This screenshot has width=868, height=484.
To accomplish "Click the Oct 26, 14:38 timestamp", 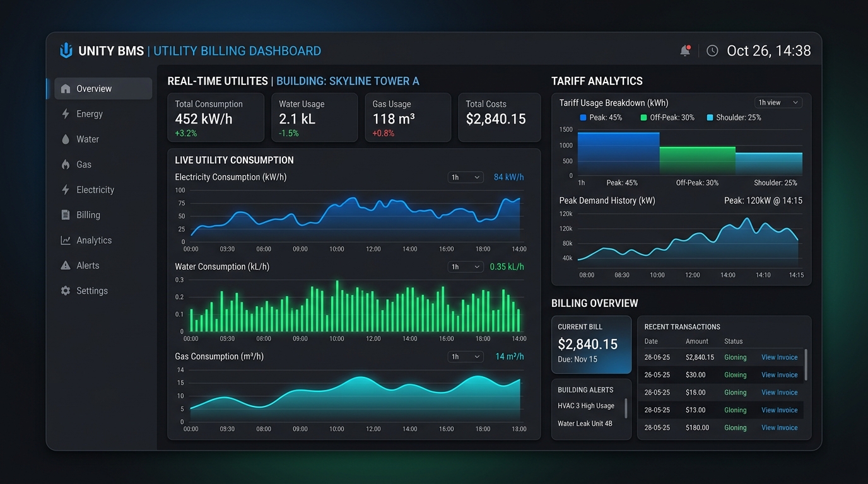I will point(769,50).
